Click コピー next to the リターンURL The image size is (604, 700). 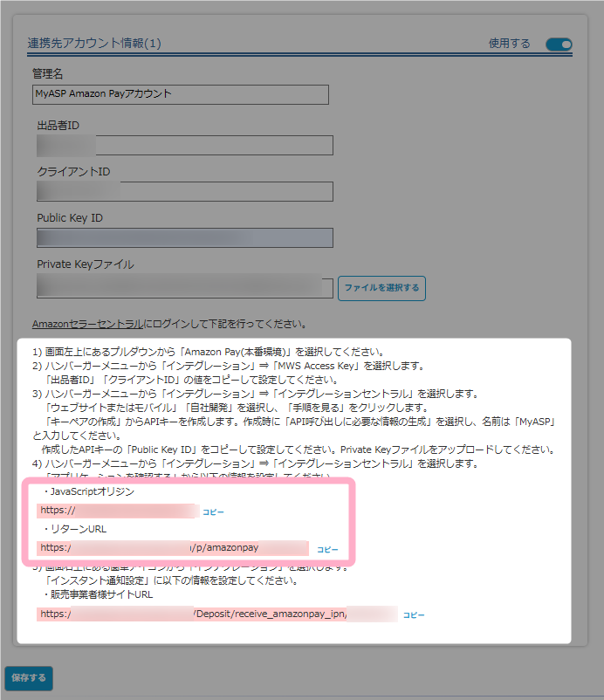[326, 549]
